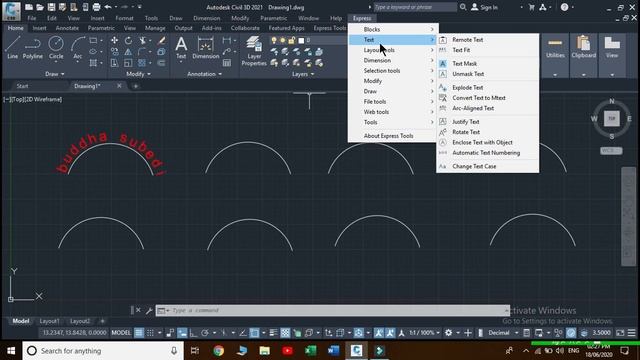Toggle the layer lock icon
The image size is (640, 360).
(x=291, y=40)
